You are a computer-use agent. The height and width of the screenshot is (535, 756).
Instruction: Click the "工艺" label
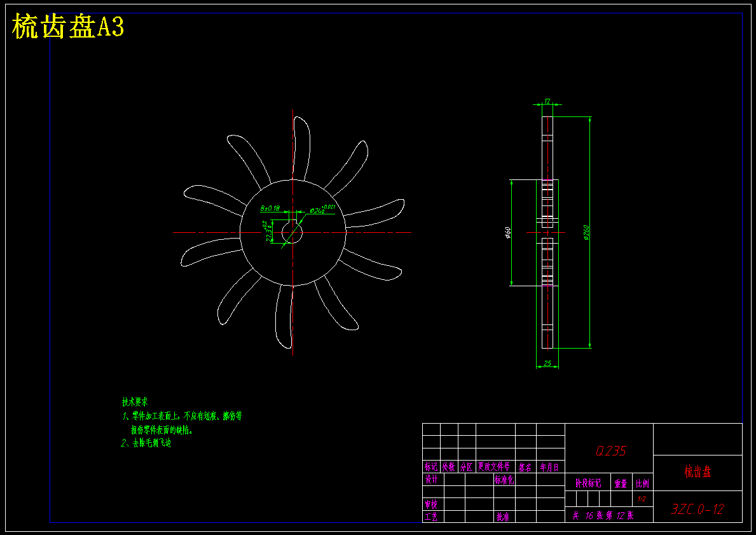(431, 517)
